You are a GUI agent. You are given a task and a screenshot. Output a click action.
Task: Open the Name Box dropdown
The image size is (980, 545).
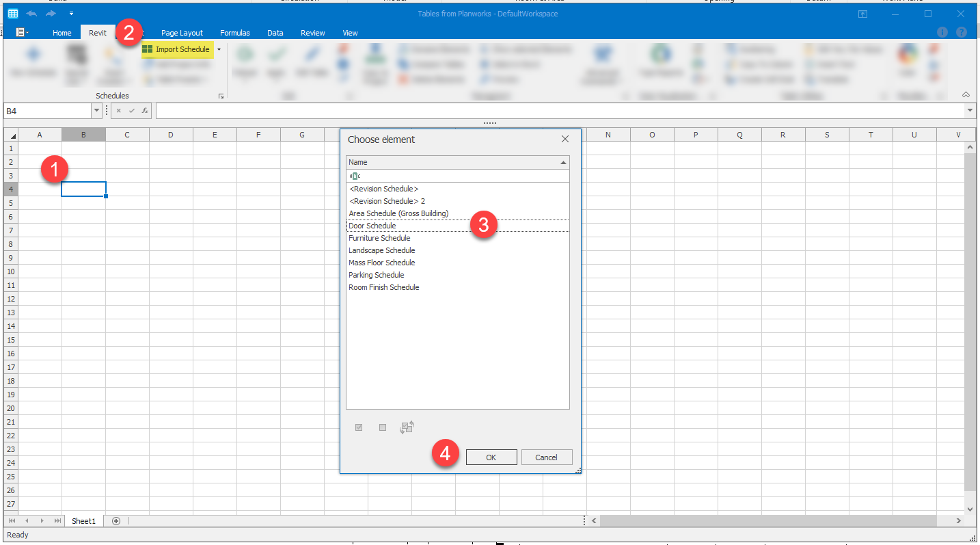[x=96, y=110]
